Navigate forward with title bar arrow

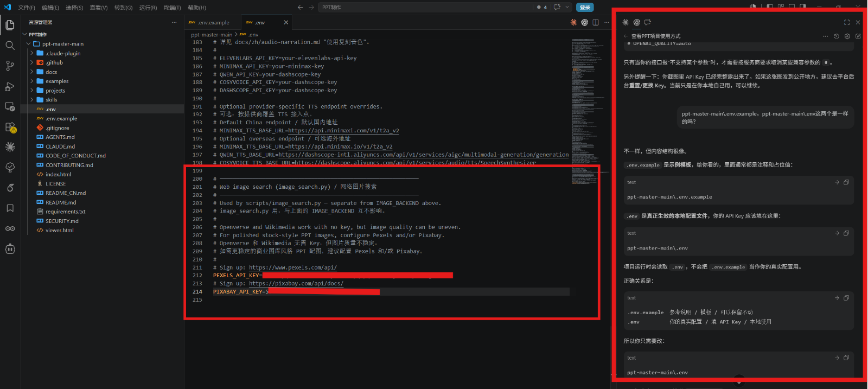[311, 7]
